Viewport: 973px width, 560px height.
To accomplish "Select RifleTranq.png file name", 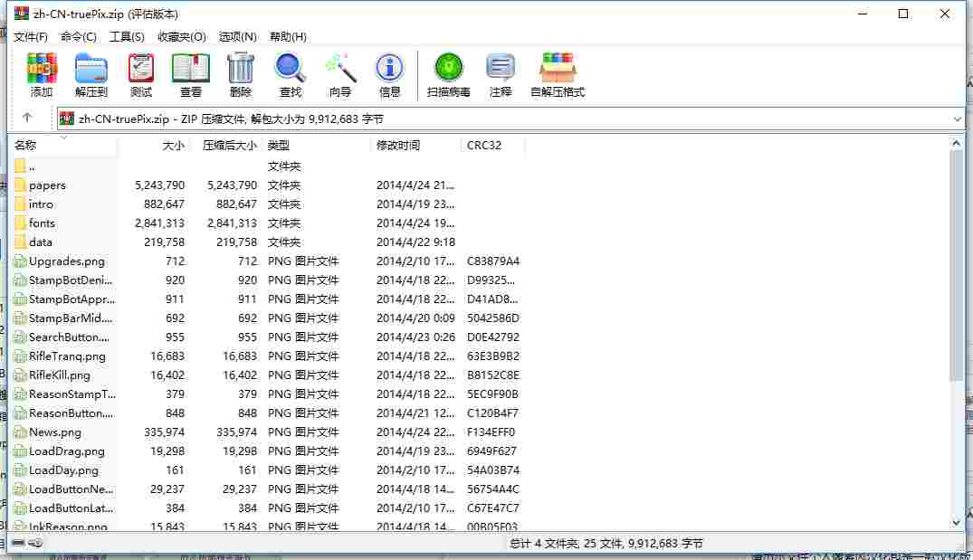I will (x=67, y=356).
